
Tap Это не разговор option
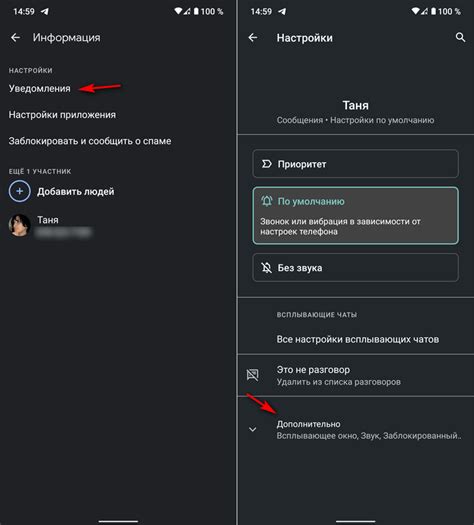pyautogui.click(x=356, y=375)
